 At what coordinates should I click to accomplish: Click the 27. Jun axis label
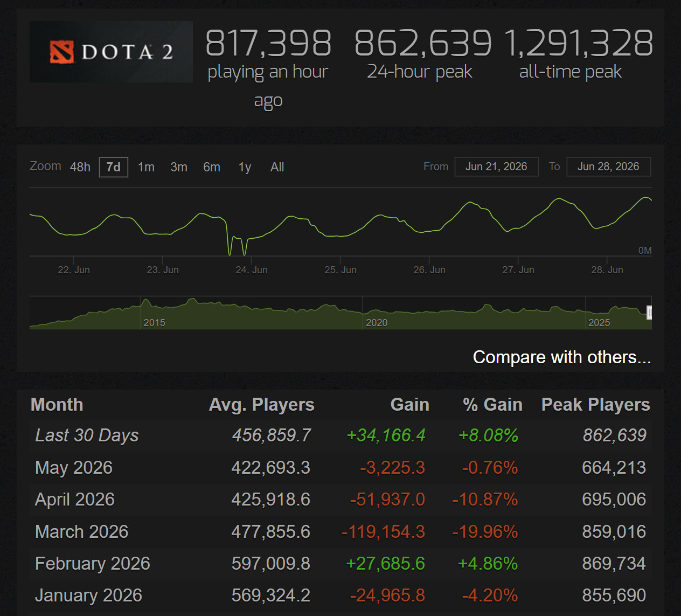(518, 270)
